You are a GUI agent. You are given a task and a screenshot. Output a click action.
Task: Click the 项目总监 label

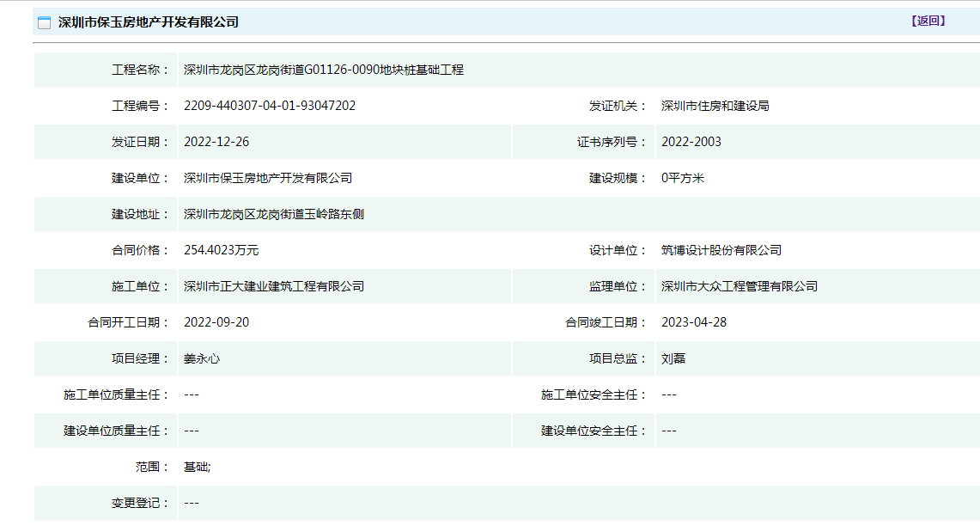pos(618,359)
